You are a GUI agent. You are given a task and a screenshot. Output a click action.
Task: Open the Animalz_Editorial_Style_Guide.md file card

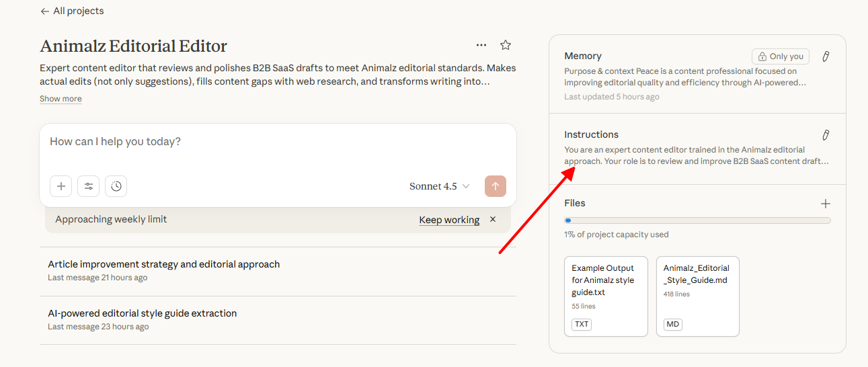698,296
